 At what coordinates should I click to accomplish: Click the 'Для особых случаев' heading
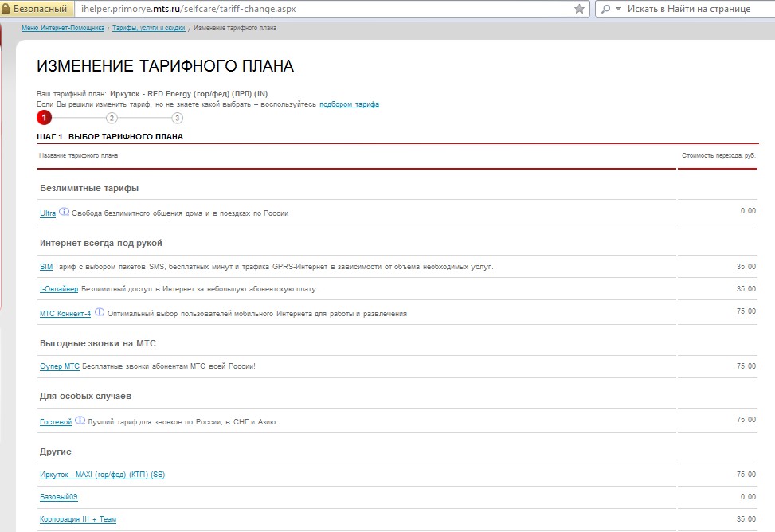pyautogui.click(x=85, y=396)
